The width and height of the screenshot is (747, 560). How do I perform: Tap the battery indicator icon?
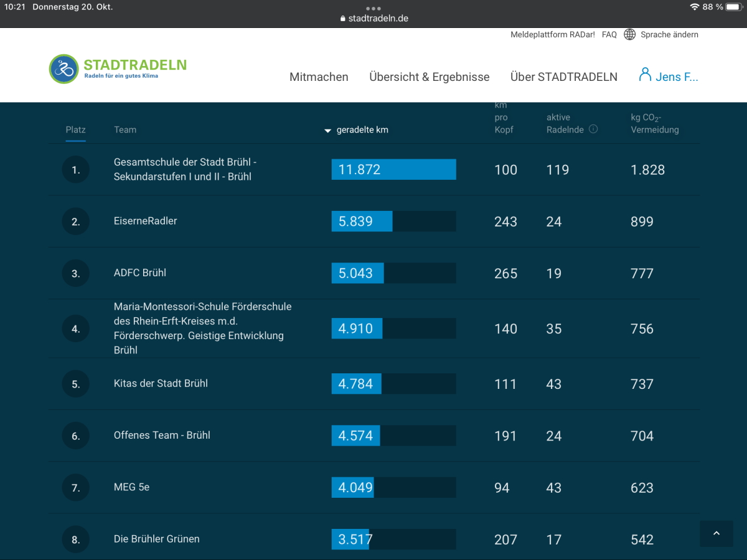pos(734,7)
